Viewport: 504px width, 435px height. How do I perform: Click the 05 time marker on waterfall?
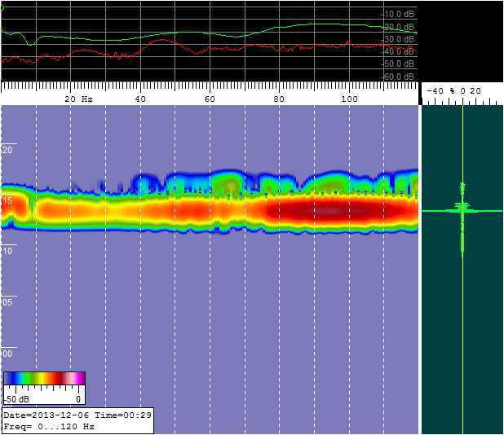point(8,302)
